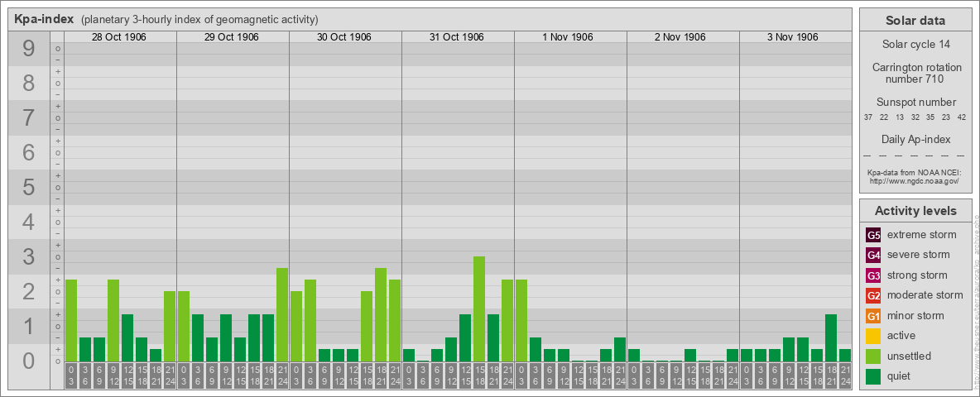The image size is (980, 397).
Task: Click the 28 Oct 0-3 bar
Action: [71, 320]
